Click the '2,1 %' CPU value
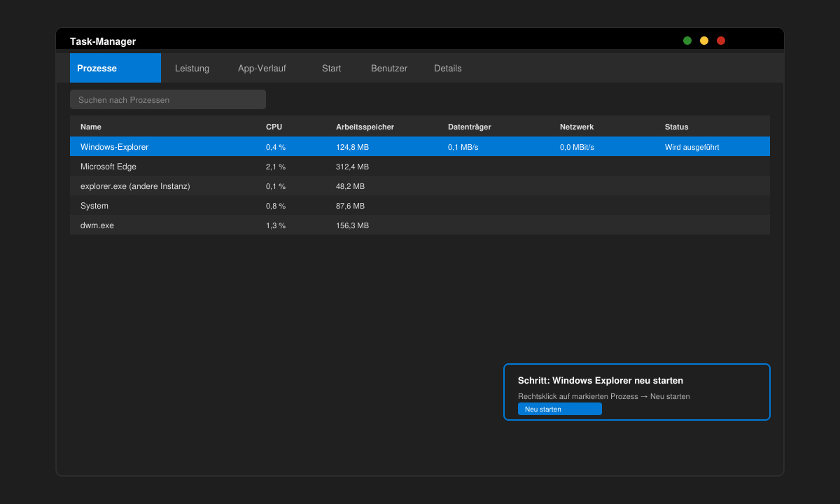This screenshot has height=504, width=840. pos(276,167)
